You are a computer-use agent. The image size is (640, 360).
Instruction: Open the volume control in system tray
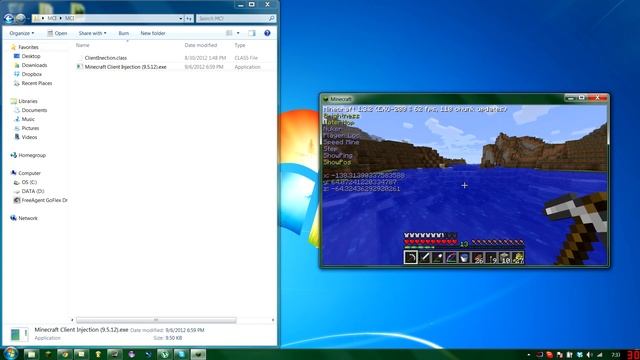pyautogui.click(x=589, y=355)
